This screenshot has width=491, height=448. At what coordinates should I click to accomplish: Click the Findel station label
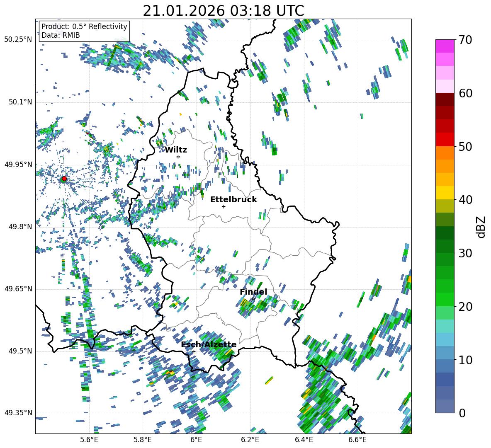pyautogui.click(x=253, y=292)
